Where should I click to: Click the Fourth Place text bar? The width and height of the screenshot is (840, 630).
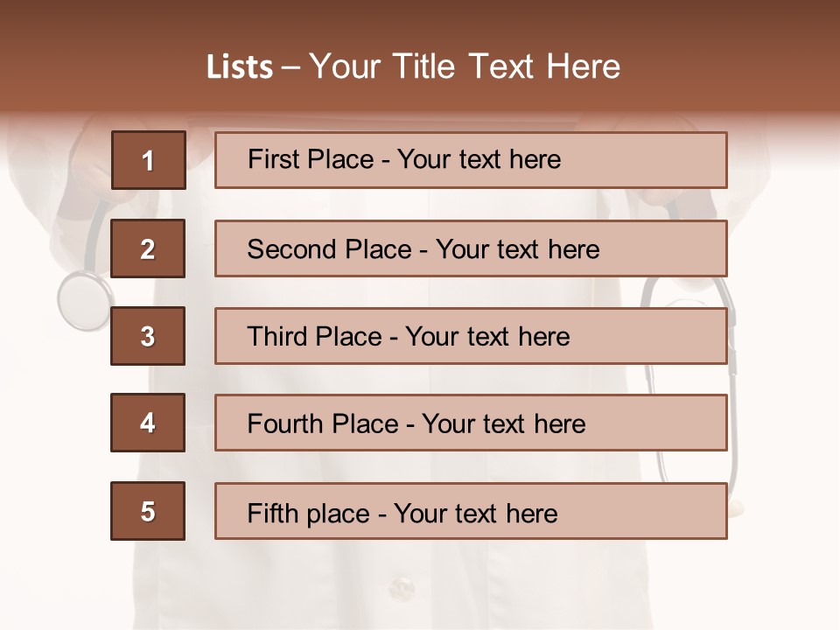tap(471, 423)
